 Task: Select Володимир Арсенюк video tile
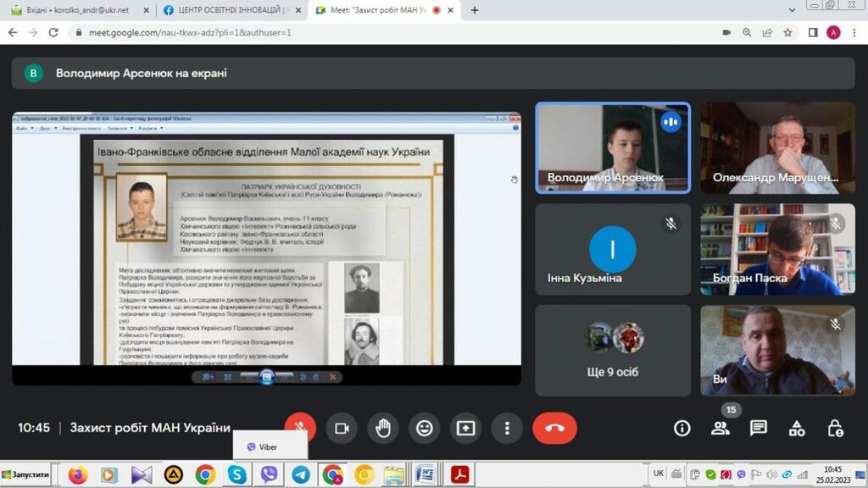(612, 147)
